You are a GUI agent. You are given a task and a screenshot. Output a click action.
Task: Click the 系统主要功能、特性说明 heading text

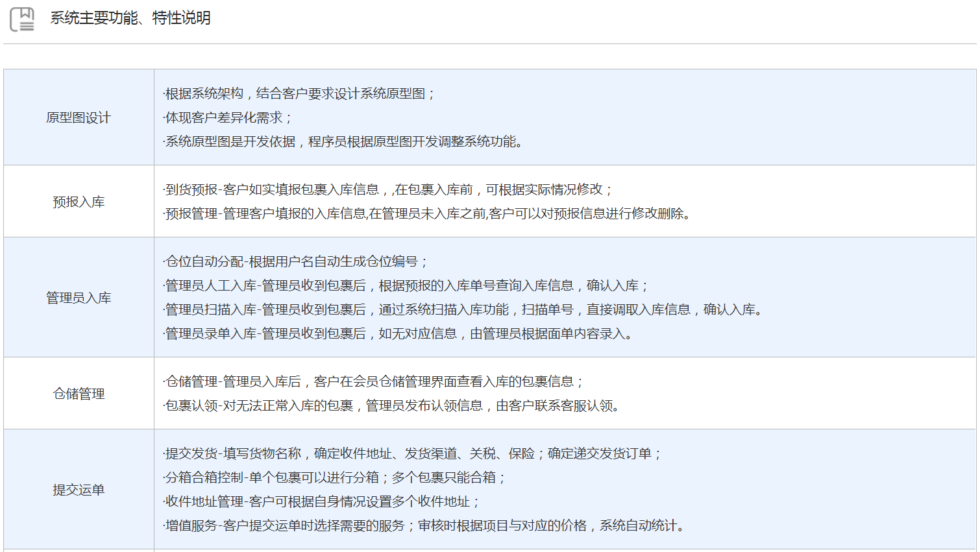pos(130,18)
